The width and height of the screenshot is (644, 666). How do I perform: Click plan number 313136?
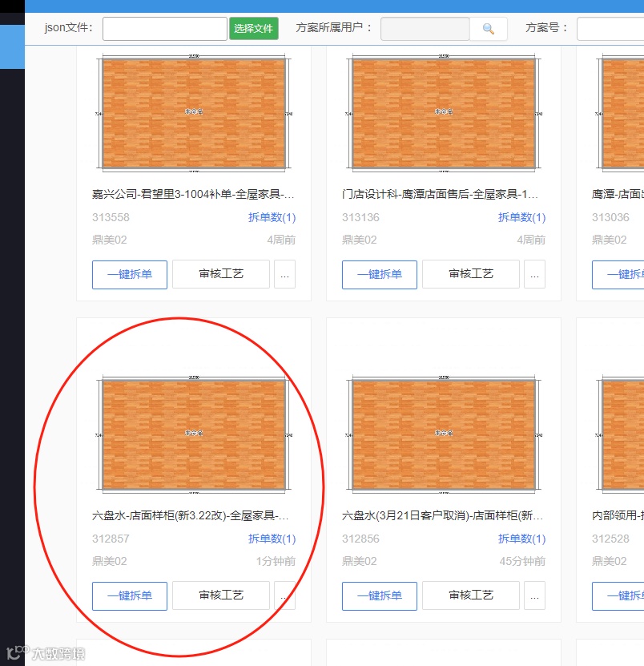[360, 217]
